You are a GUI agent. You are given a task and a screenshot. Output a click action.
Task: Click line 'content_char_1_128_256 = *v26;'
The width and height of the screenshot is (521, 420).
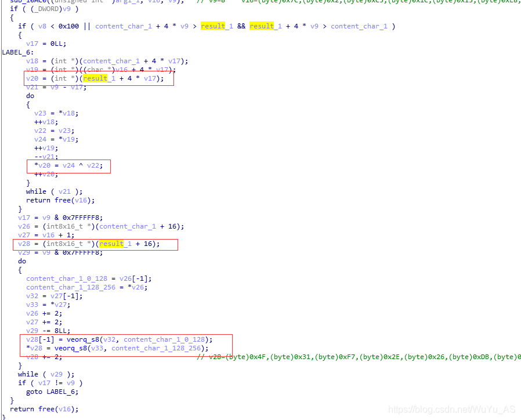coord(86,287)
